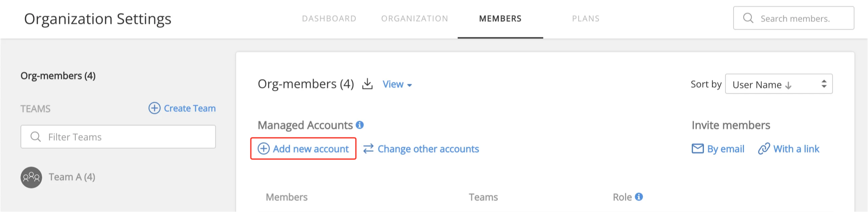Click the Change other accounts link
This screenshot has height=212, width=868.
point(428,149)
